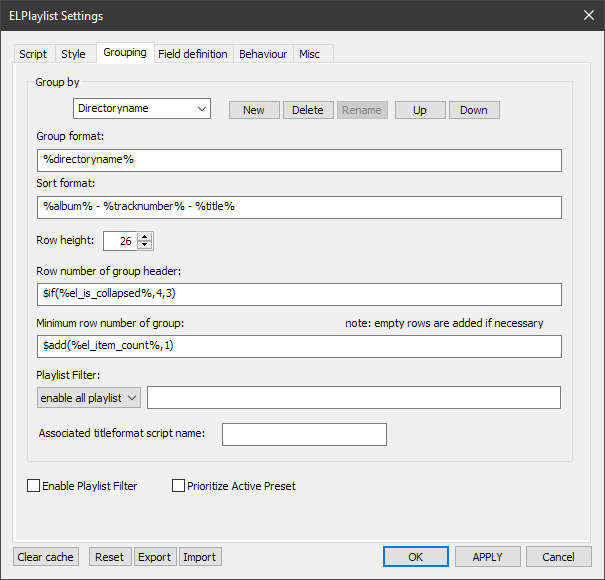Click in the Group format field

pyautogui.click(x=298, y=160)
